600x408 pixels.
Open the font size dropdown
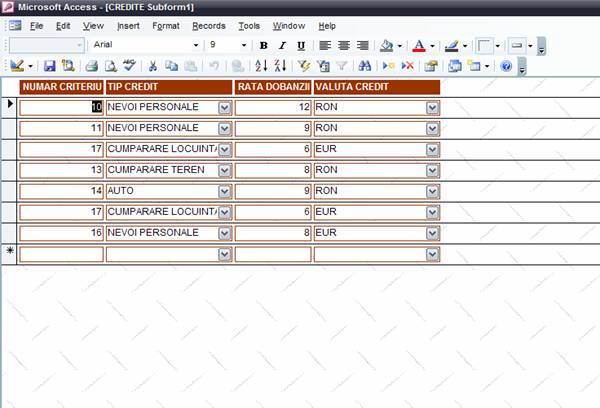pos(243,45)
